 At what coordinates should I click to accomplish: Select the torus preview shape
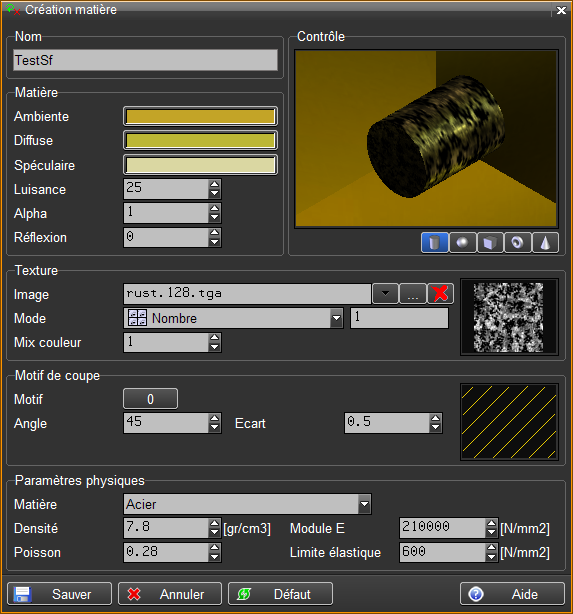(517, 243)
